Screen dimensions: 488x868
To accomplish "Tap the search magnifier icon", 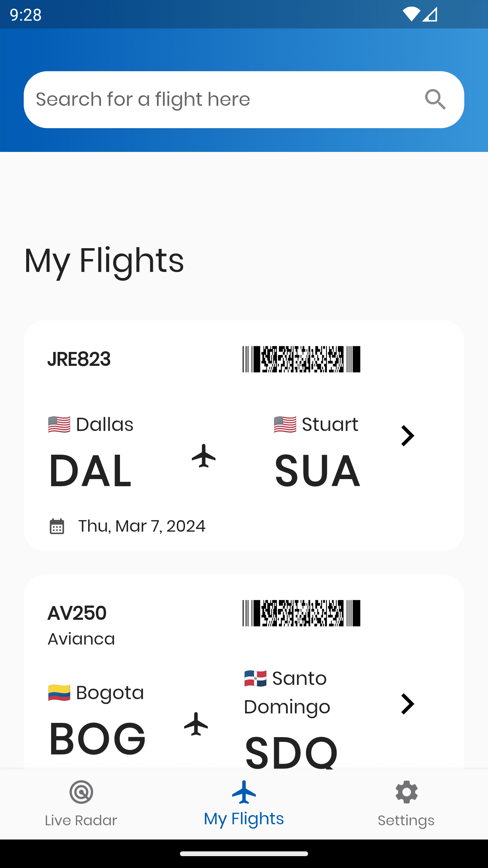I will tap(435, 99).
